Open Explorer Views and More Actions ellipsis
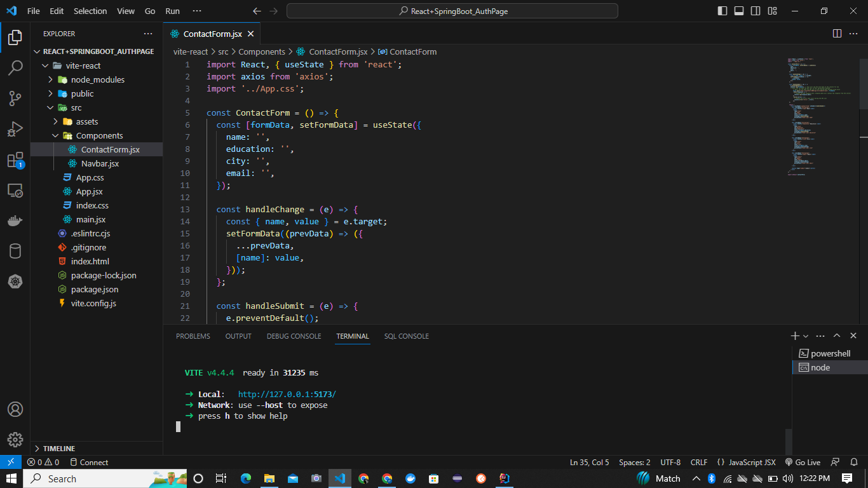 click(148, 34)
